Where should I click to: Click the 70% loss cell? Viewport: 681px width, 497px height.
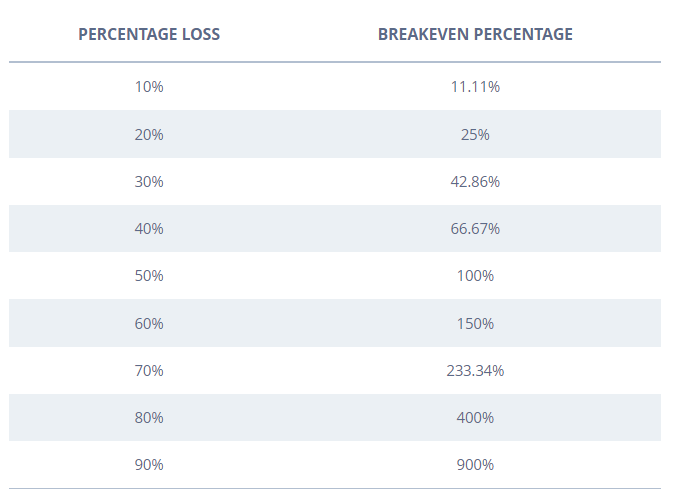point(149,371)
